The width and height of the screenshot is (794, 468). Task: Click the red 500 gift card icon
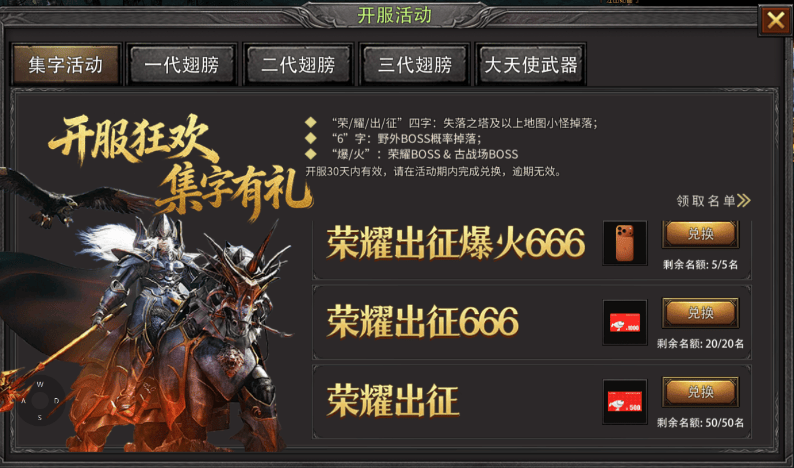pyautogui.click(x=625, y=402)
